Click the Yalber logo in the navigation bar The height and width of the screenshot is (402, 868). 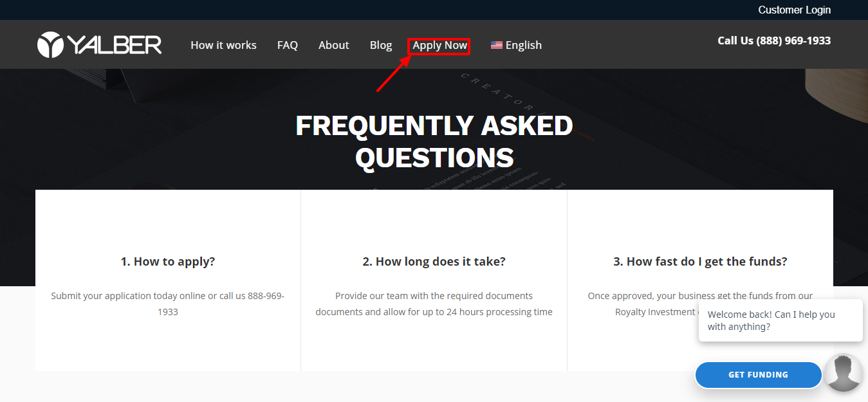(x=99, y=44)
